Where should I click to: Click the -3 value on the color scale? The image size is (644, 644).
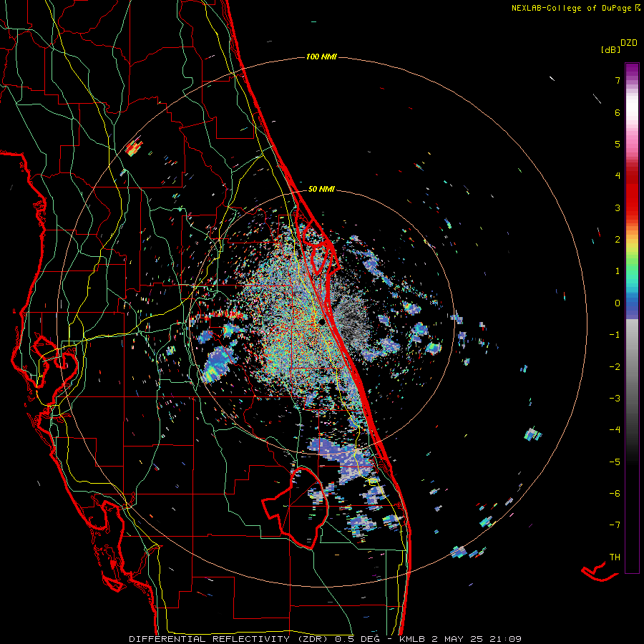pos(615,399)
